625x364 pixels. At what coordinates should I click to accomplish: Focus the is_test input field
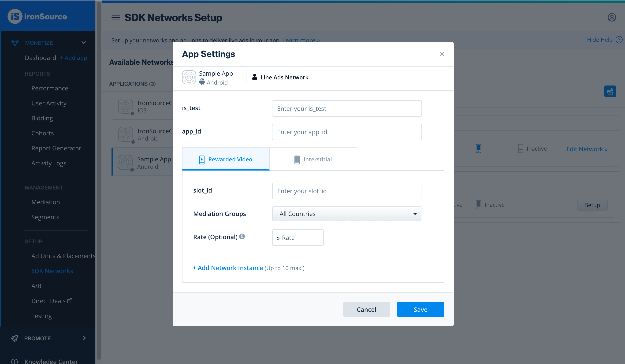pyautogui.click(x=347, y=108)
